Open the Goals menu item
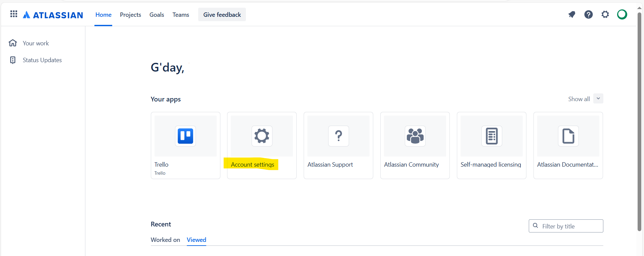 pyautogui.click(x=157, y=15)
